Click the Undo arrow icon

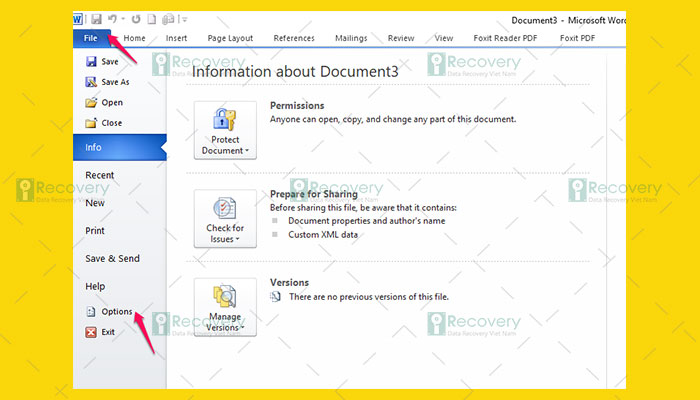click(112, 19)
